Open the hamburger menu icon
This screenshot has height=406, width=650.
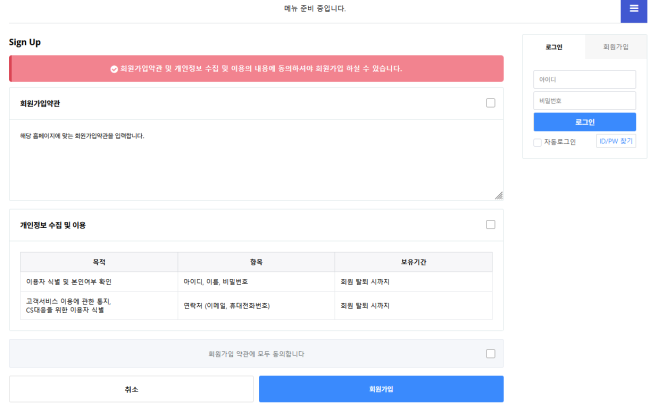(x=633, y=9)
